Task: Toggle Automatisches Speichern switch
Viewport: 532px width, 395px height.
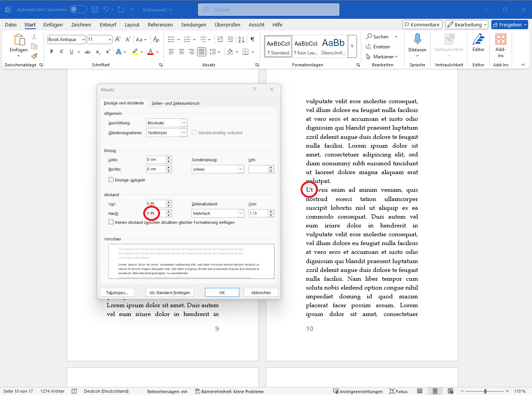Action: pos(78,10)
